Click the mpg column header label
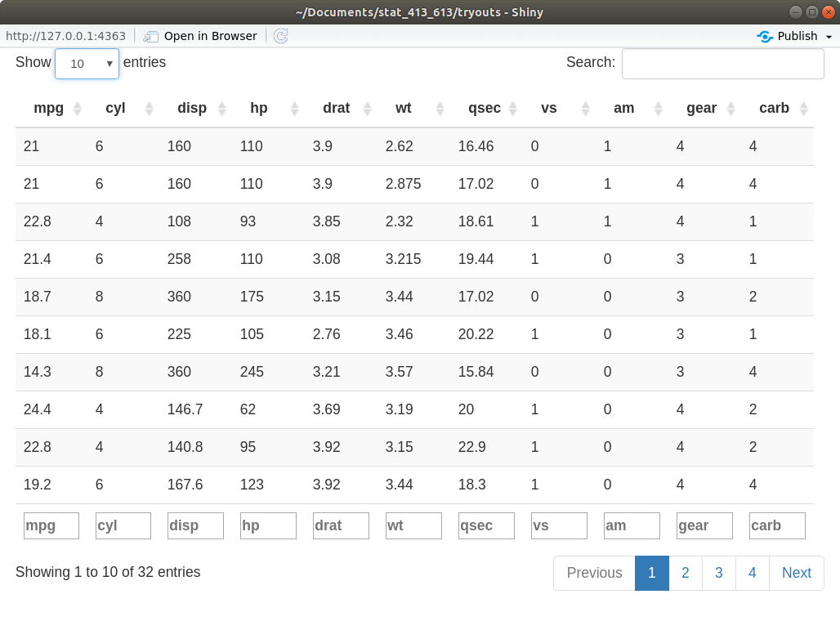This screenshot has width=840, height=639. click(x=49, y=108)
